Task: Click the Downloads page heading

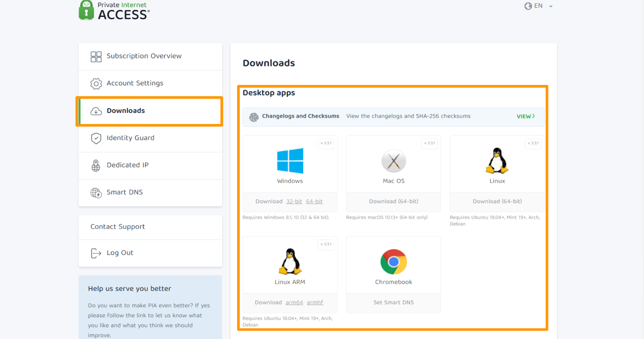Action: point(269,63)
